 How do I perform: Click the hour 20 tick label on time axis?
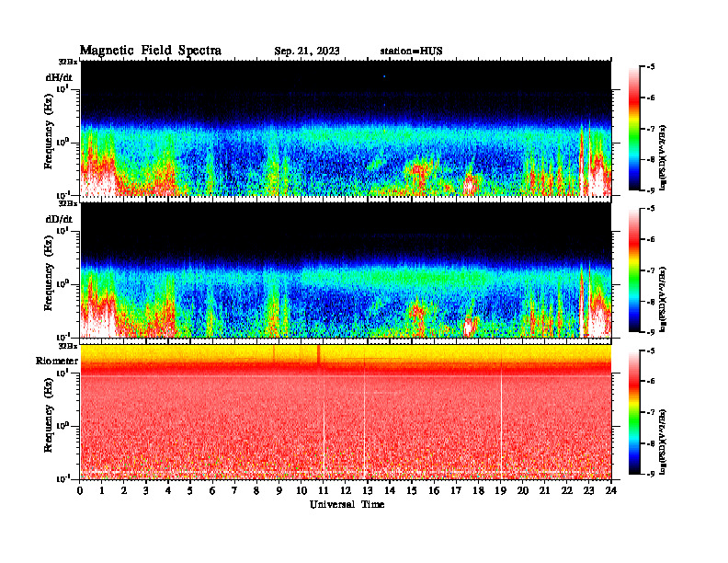pos(523,490)
